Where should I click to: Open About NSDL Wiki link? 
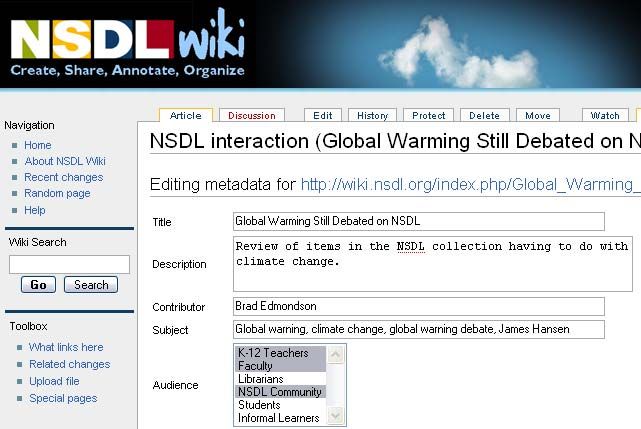pos(65,161)
